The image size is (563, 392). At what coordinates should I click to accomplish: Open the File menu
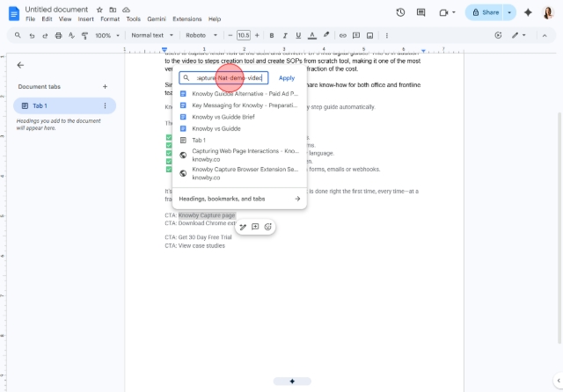click(30, 19)
